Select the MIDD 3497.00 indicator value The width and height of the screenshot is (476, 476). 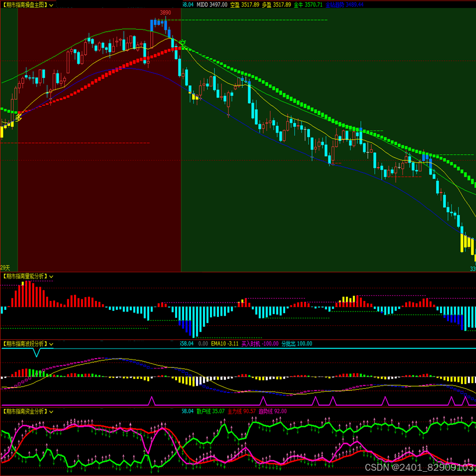212,5
